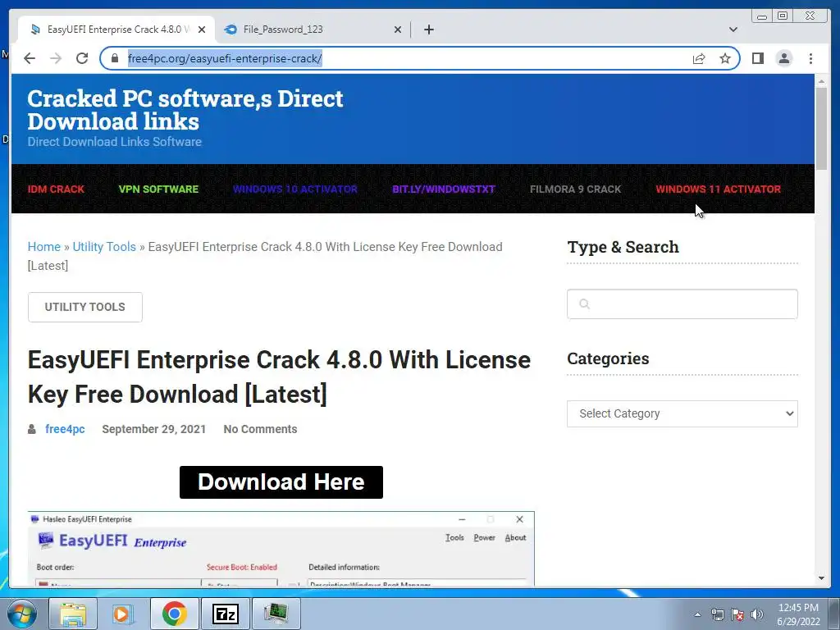This screenshot has height=630, width=840.
Task: Close the EasyUEFI Enterprise Crack tab
Action: click(202, 30)
